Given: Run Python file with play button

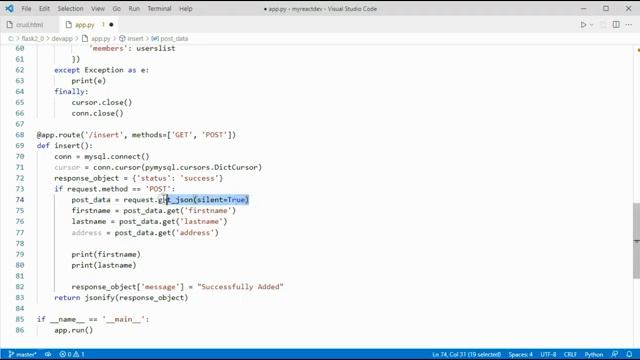Looking at the screenshot, I should (x=583, y=25).
